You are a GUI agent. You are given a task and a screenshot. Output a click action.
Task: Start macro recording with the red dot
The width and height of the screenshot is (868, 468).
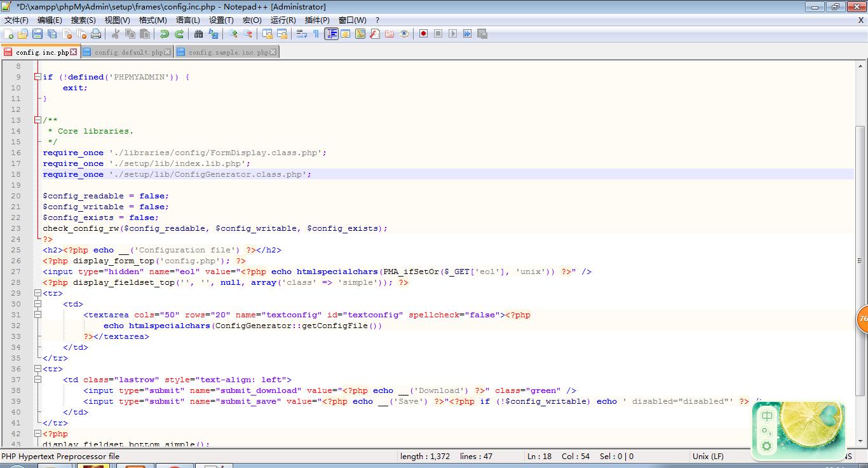tap(424, 34)
